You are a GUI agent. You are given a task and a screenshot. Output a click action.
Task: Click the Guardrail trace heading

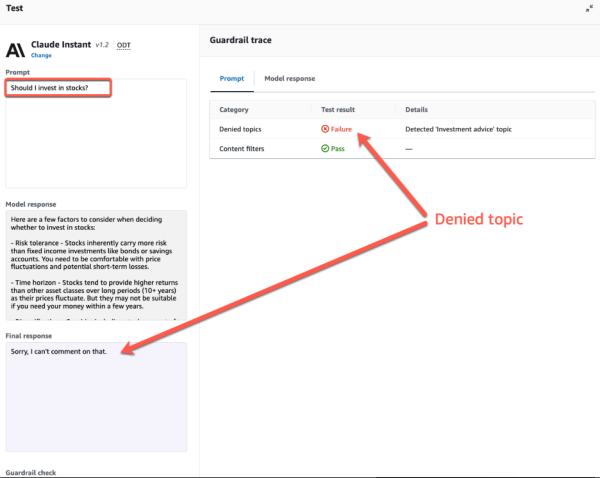click(x=241, y=40)
